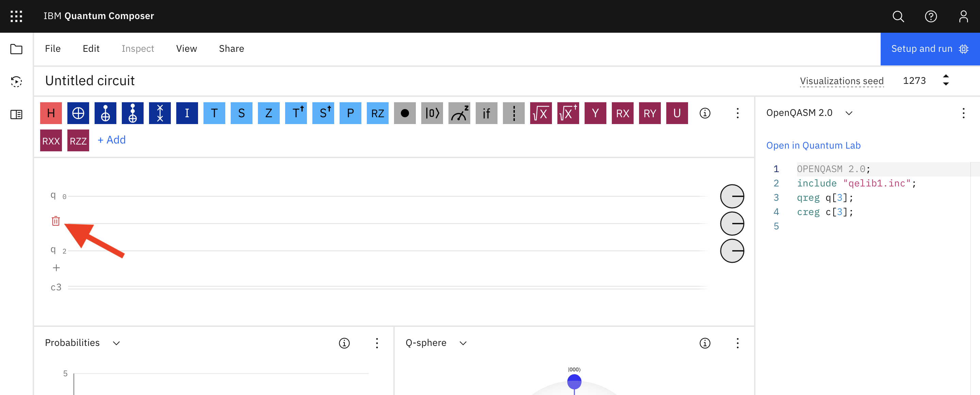The image size is (980, 395).
Task: Expand the OpenQASM 2.0 dropdown
Action: (849, 113)
